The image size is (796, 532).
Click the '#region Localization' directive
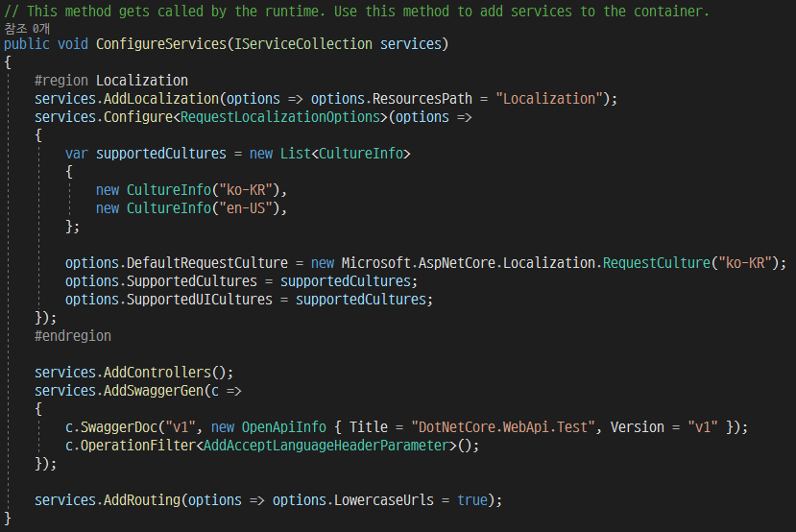click(x=111, y=81)
